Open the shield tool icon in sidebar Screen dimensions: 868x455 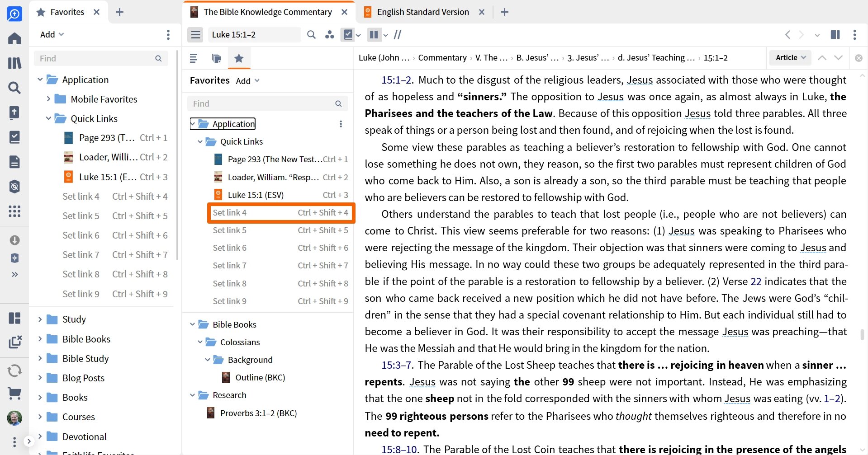coord(14,186)
